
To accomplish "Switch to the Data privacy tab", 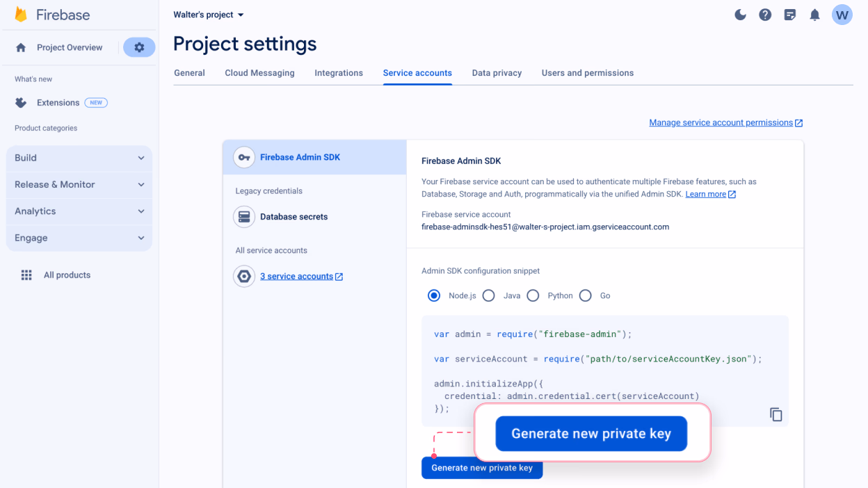I will (x=497, y=73).
